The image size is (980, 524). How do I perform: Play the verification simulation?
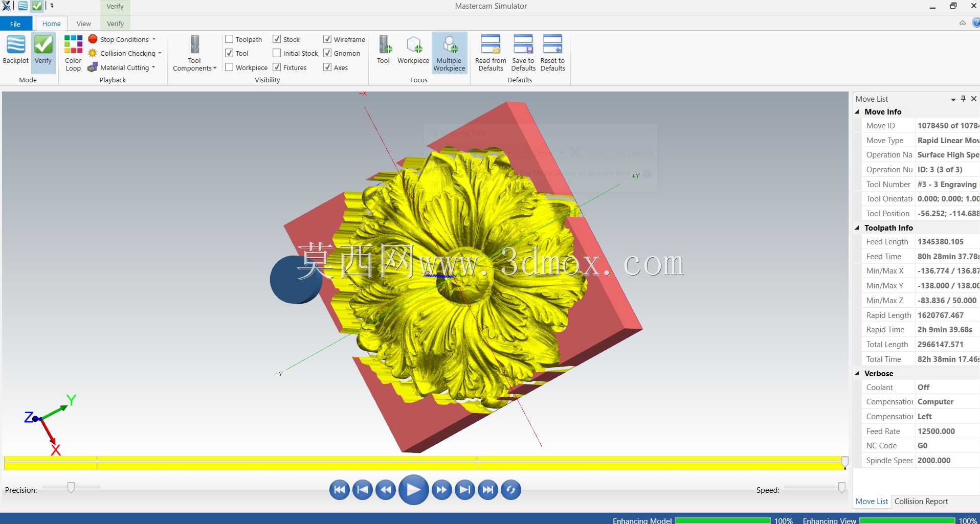pos(413,490)
